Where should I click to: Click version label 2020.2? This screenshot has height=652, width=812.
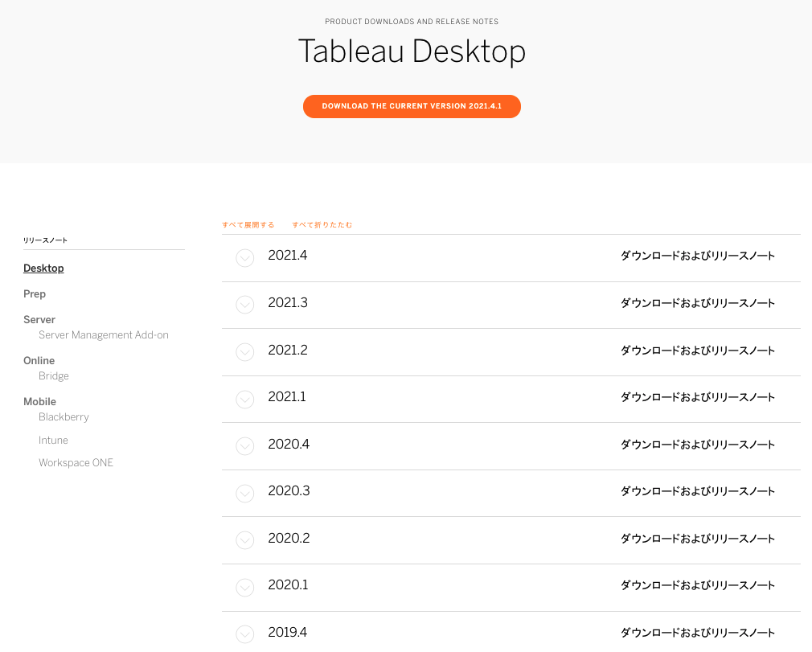[289, 538]
